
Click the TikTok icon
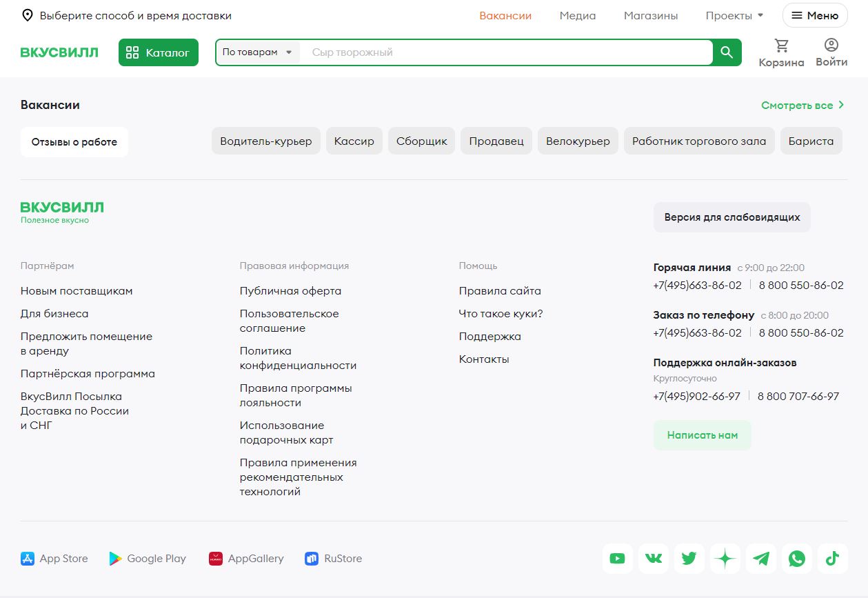click(x=832, y=559)
